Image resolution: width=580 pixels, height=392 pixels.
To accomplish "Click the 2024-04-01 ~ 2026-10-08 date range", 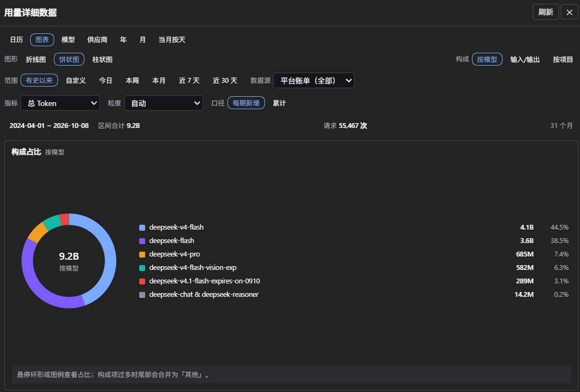I will [x=49, y=126].
